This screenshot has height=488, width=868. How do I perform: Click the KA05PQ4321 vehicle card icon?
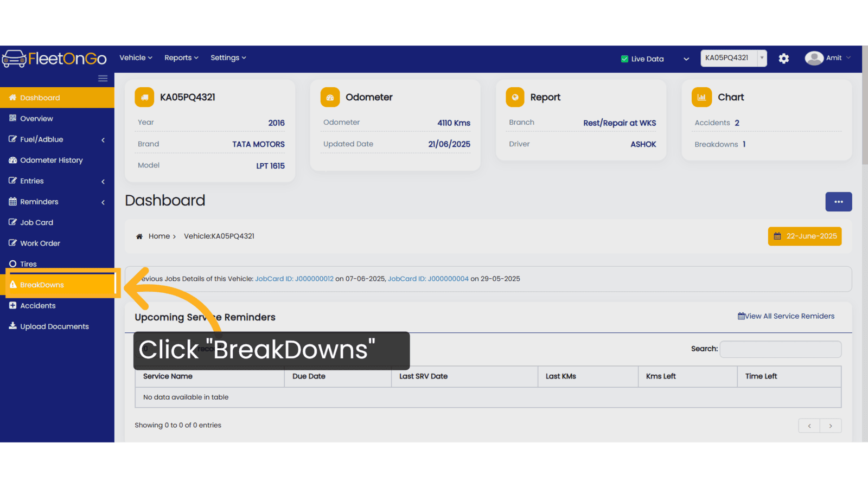(x=144, y=97)
